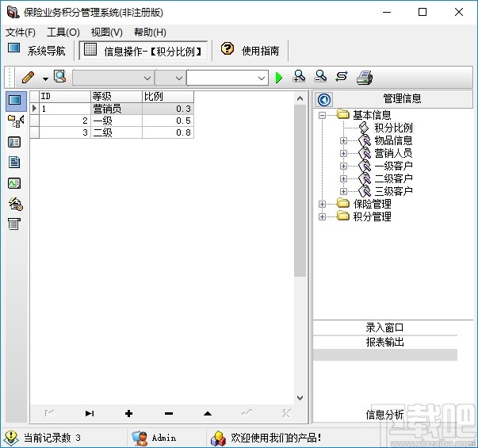Click the grid icon of 信息操作 tab
Image resolution: width=478 pixels, height=448 pixels.
90,49
